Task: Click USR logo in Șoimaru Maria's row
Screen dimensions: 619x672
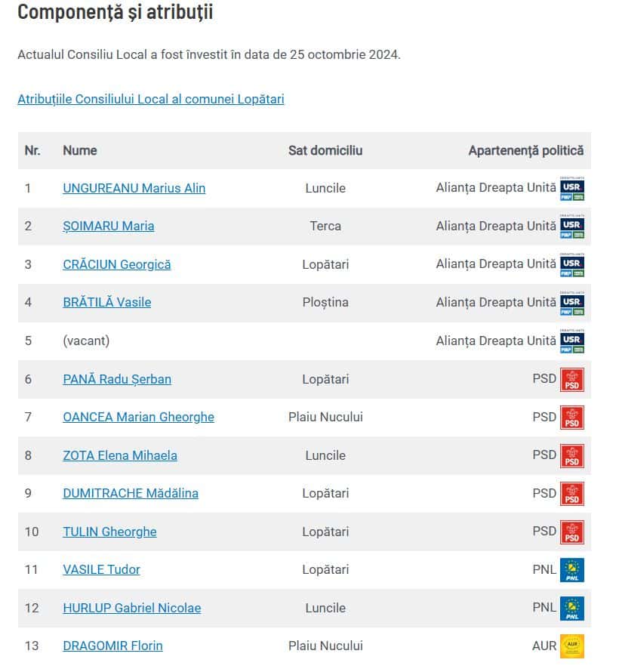Action: point(572,226)
